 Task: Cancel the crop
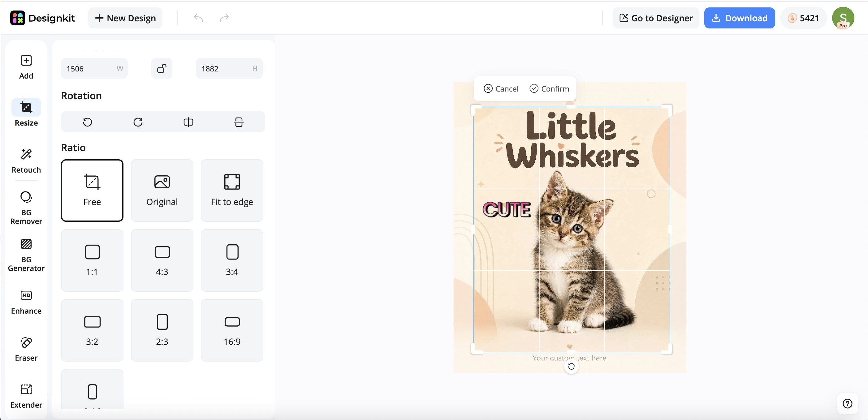pyautogui.click(x=501, y=88)
